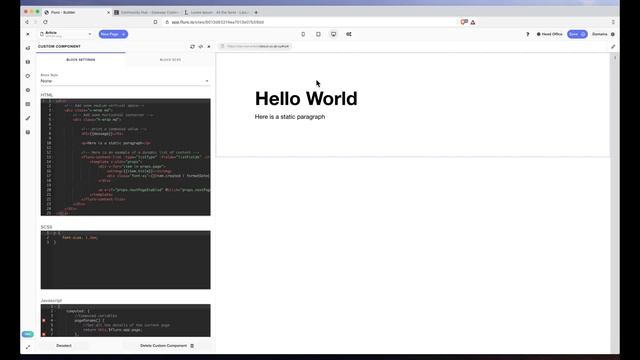Open the Block Style dropdown
The image size is (640, 360).
(x=125, y=81)
